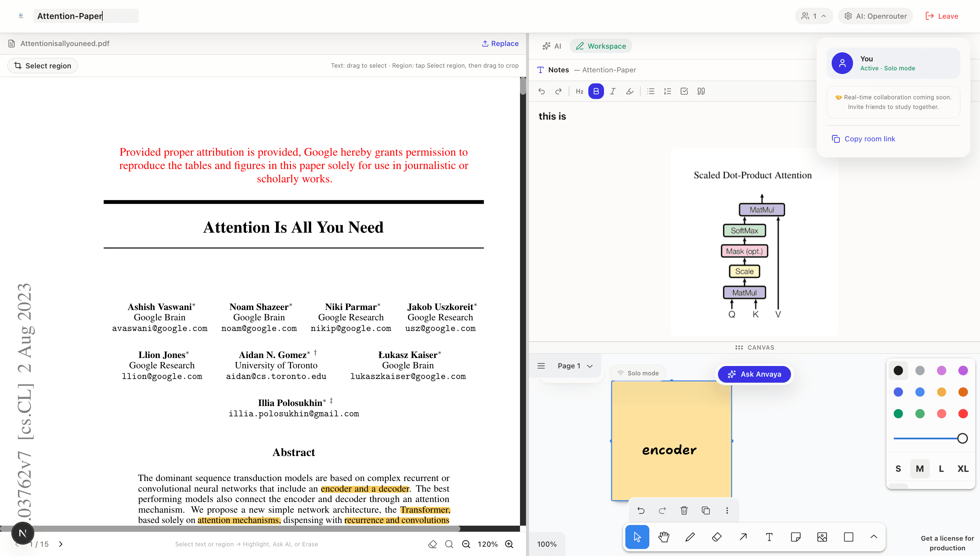Pick the red color swatch

click(963, 414)
